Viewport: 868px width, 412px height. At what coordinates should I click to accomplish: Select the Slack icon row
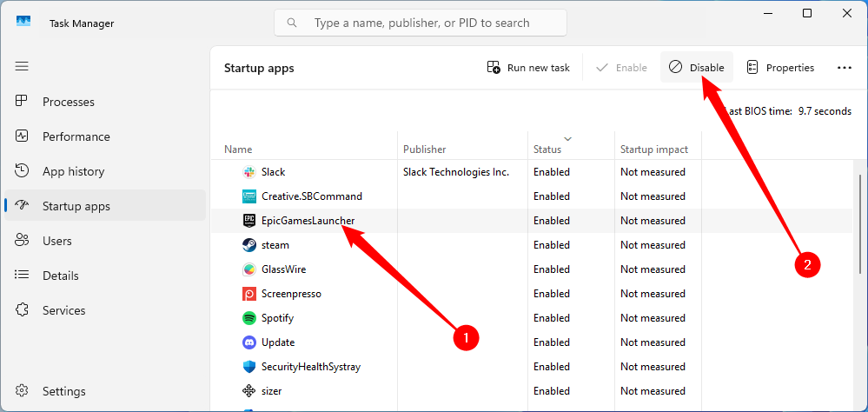[249, 172]
